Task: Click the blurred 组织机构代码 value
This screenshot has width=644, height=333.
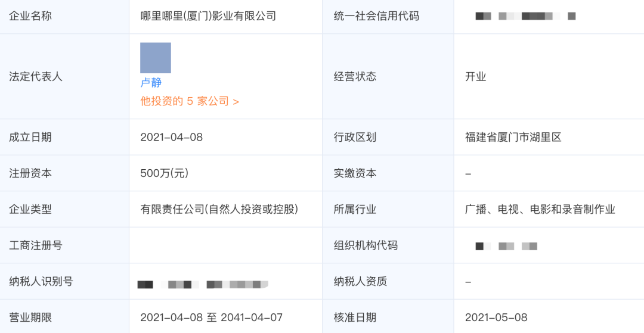Action: tap(506, 245)
